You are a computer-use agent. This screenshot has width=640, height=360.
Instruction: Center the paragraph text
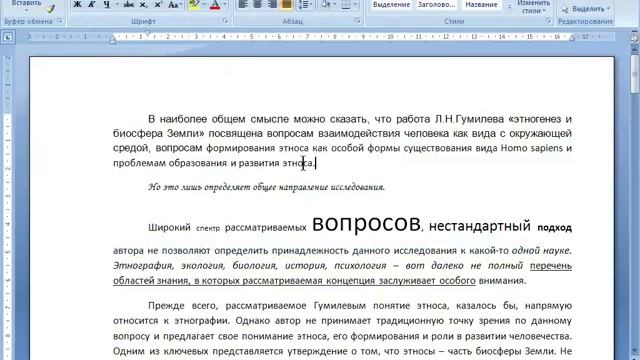coord(258,4)
